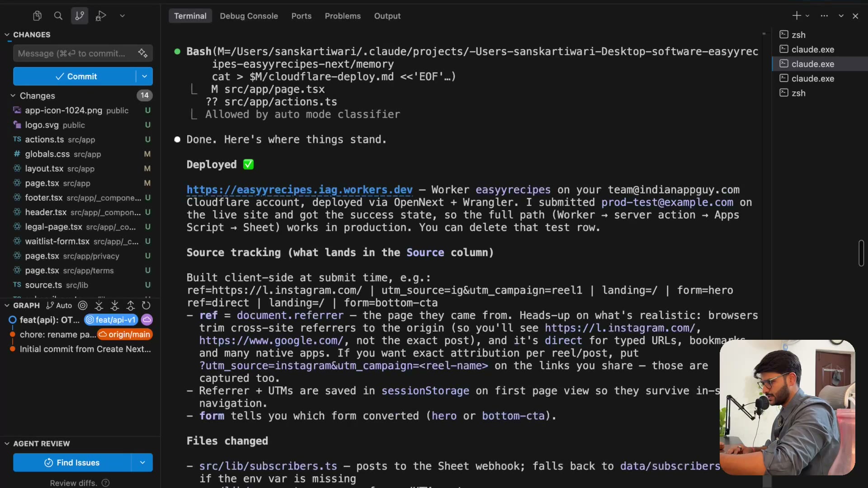This screenshot has height=488, width=868.
Task: Click the help icon beside Review diffs
Action: point(106,483)
